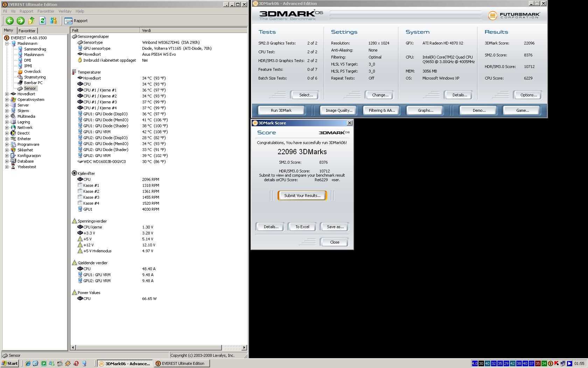Viewport: 588px width, 368px height.
Task: Expand the DirectX tree node
Action: point(7,133)
